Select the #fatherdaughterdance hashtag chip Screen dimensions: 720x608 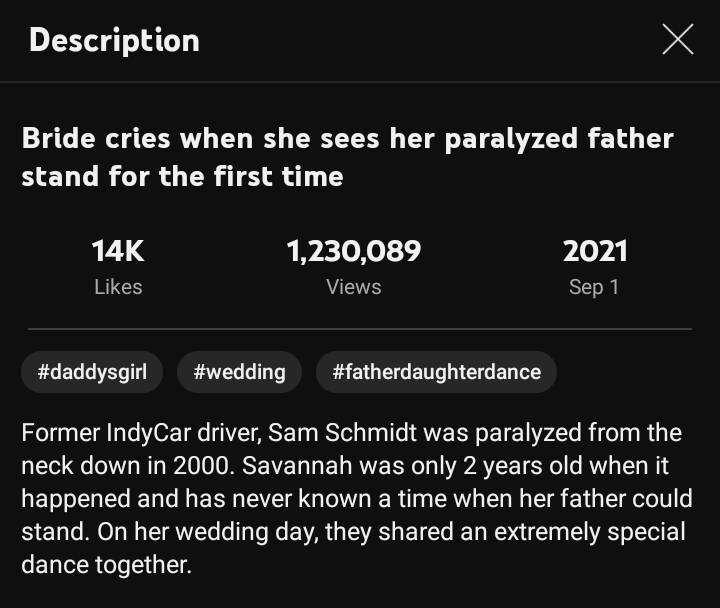pyautogui.click(x=436, y=372)
